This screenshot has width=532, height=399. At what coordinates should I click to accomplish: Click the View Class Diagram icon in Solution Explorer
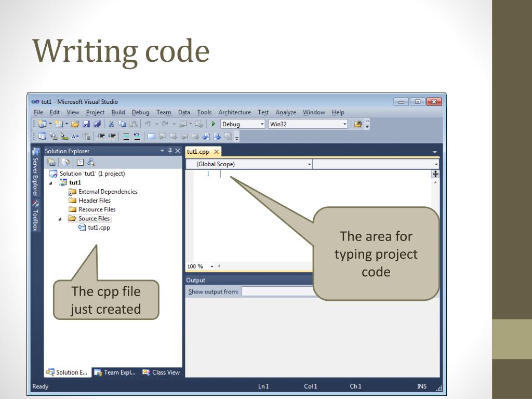pos(91,163)
